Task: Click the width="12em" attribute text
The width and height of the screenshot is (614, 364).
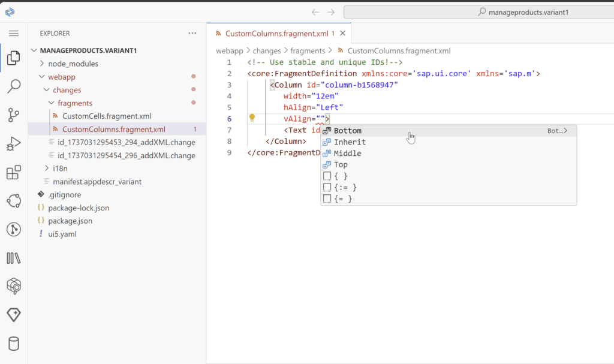Action: 311,96
